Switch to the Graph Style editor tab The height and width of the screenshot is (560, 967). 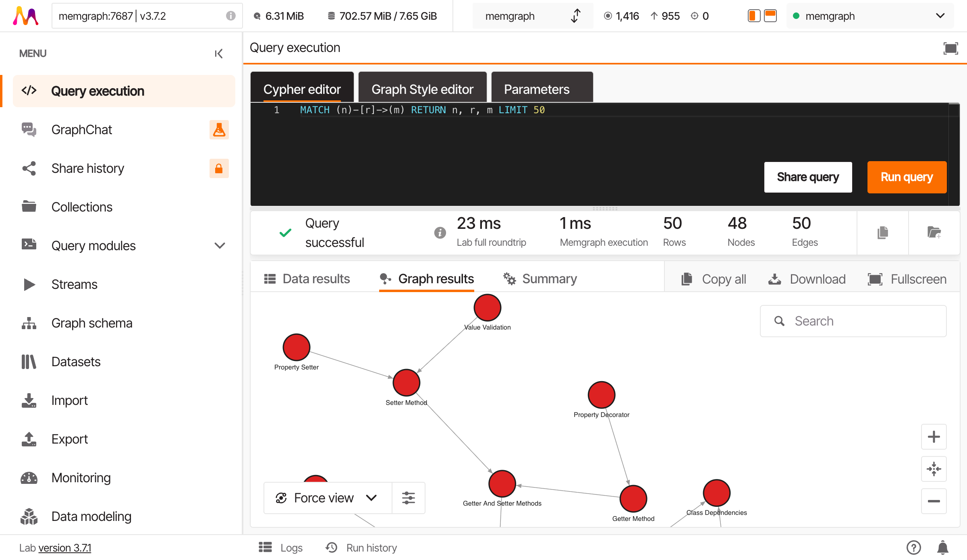pos(422,89)
